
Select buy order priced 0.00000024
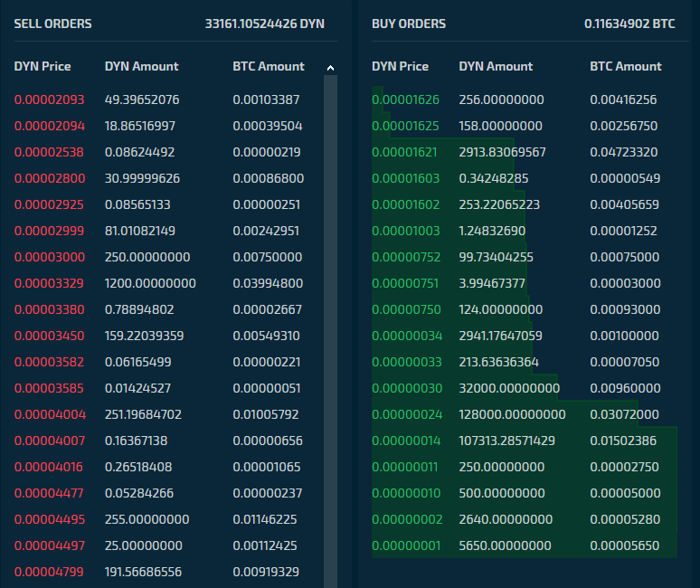coord(525,415)
